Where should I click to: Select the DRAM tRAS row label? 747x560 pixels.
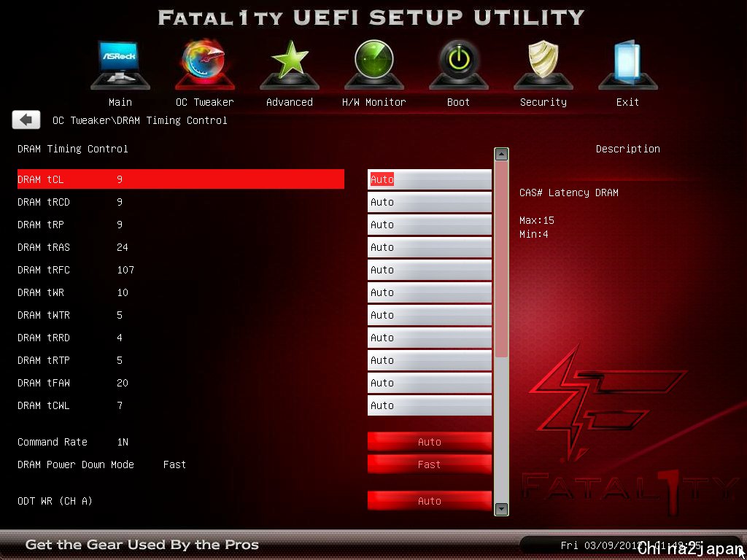click(44, 247)
